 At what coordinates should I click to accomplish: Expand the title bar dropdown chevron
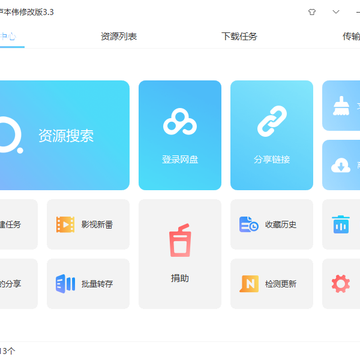point(336,12)
